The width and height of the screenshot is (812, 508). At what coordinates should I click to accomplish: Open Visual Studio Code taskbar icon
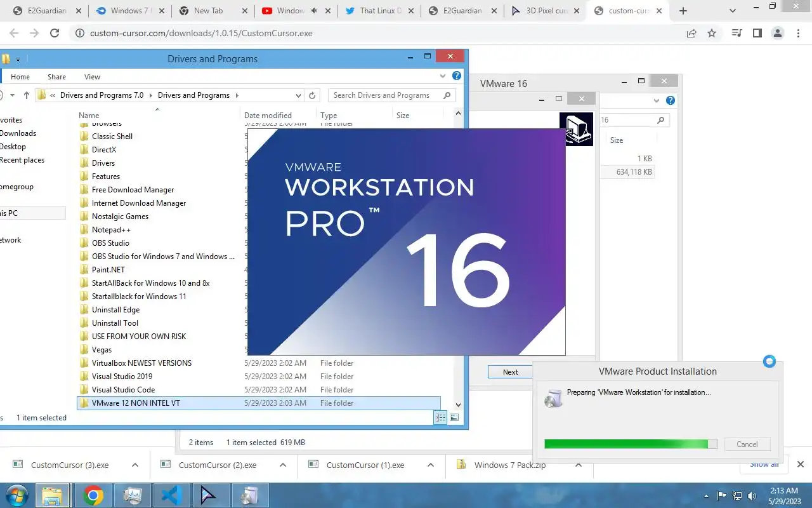coord(171,495)
